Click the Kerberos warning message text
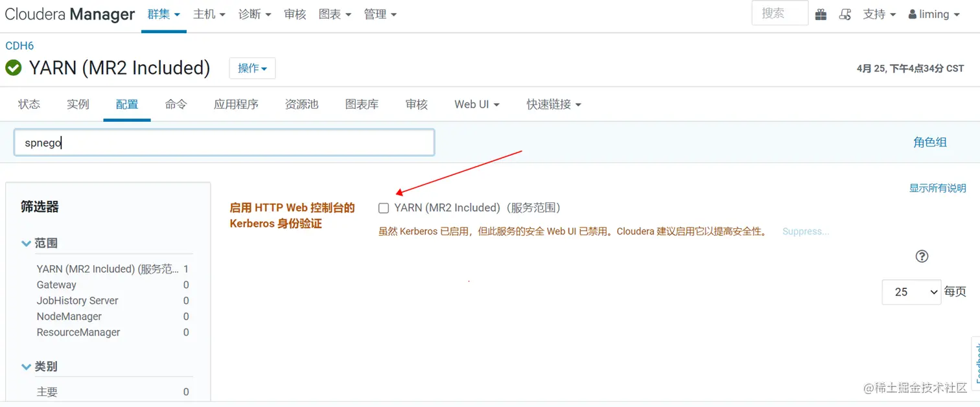The height and width of the screenshot is (407, 980). click(x=572, y=231)
